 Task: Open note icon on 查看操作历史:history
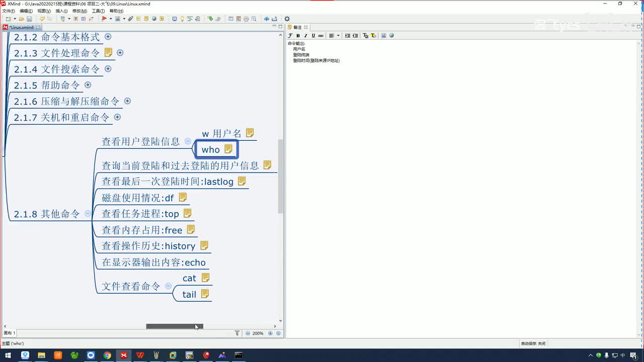[204, 245]
